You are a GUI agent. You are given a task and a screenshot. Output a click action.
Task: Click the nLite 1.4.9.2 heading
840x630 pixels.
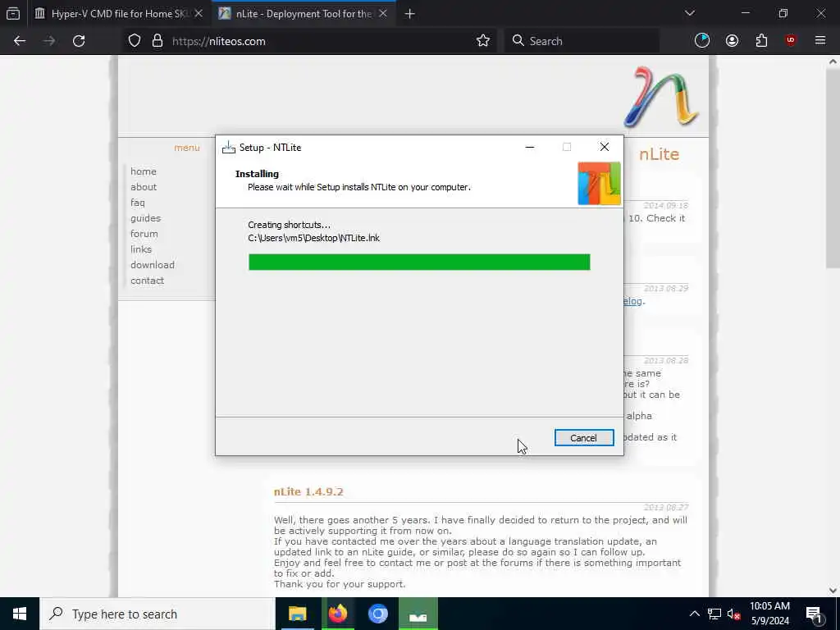308,492
